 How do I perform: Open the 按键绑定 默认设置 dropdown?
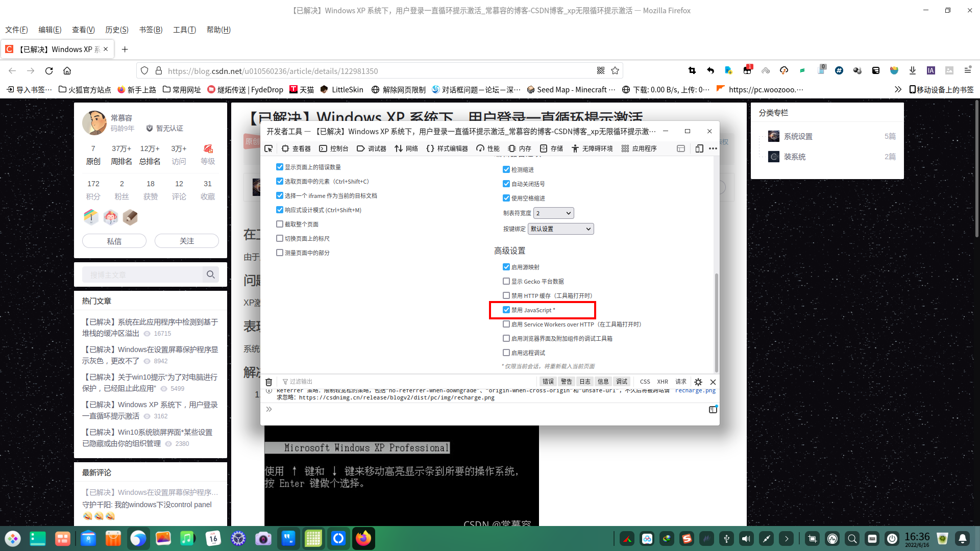(560, 229)
